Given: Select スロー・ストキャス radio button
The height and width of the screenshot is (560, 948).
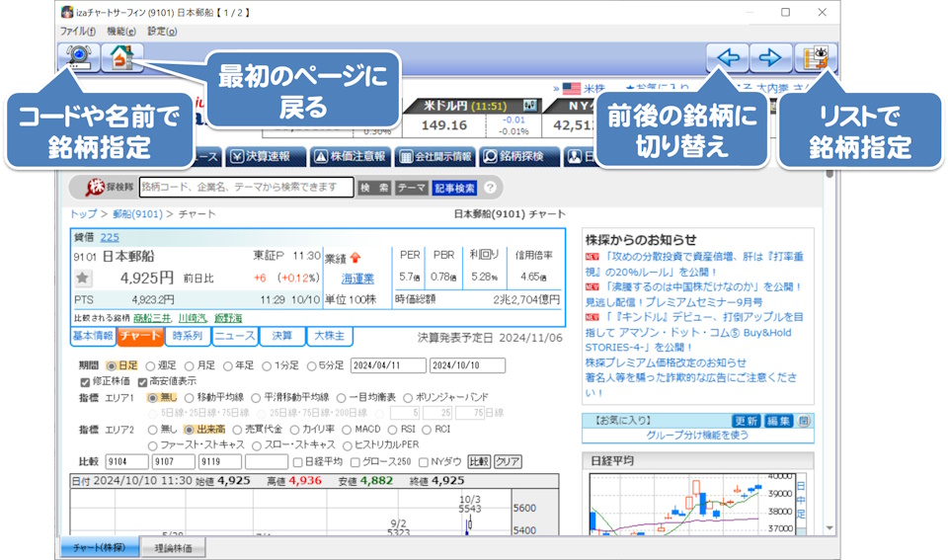Looking at the screenshot, I should pos(257,446).
